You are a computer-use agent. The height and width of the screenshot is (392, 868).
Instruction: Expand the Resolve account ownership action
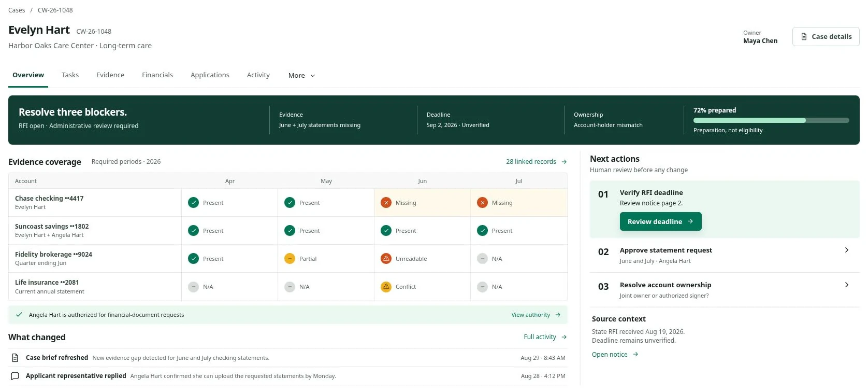pyautogui.click(x=846, y=285)
